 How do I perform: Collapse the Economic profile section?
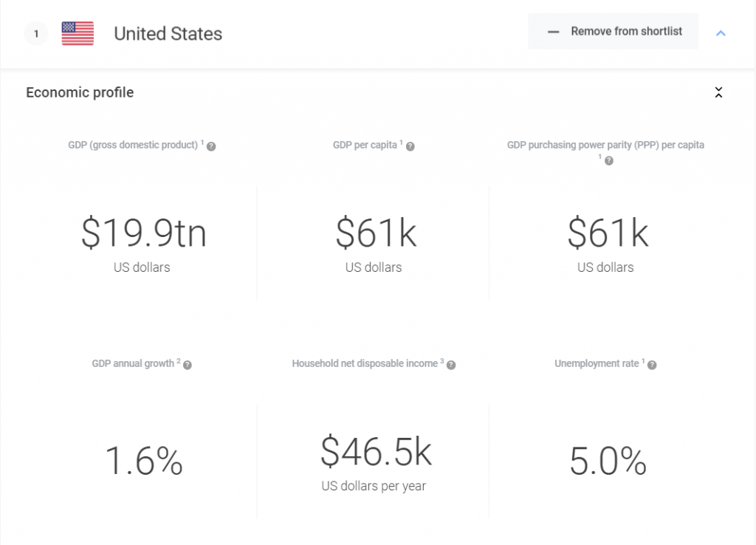click(x=718, y=93)
